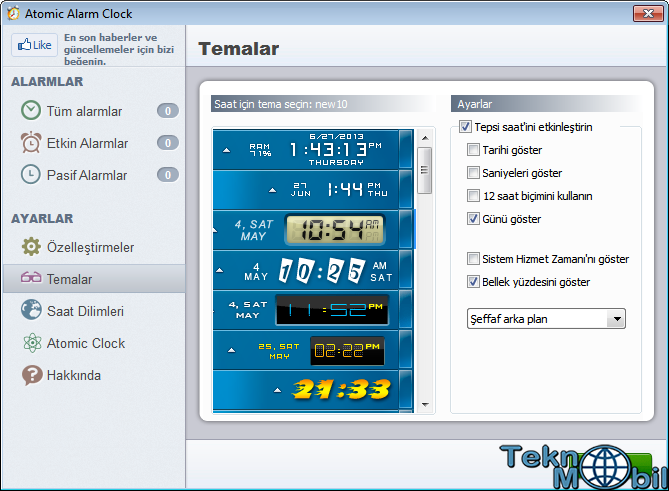This screenshot has height=491, width=669.
Task: Click the tray arrow in the 10:25 theme
Action: pyautogui.click(x=220, y=270)
